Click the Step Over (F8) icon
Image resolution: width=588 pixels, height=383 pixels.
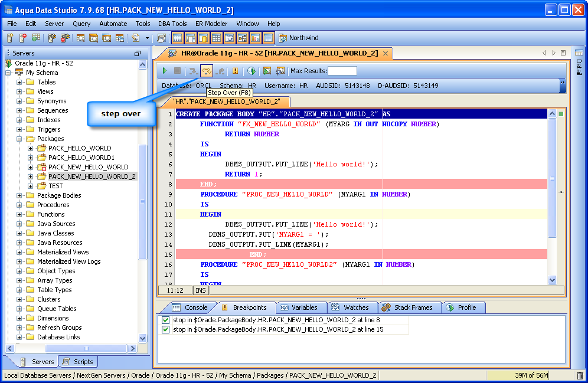pos(206,71)
